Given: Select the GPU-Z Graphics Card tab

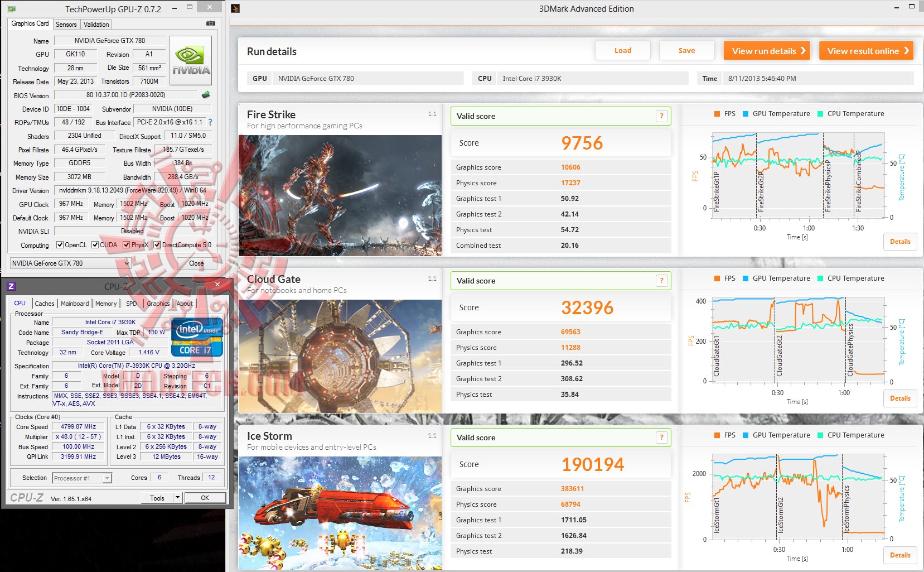Looking at the screenshot, I should point(30,23).
